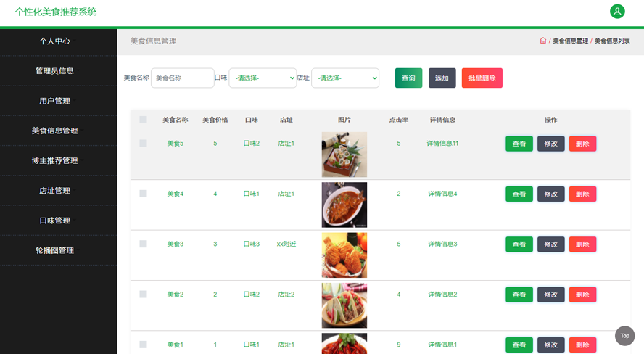Check the checkbox for 美食4 row
Image resolution: width=644 pixels, height=354 pixels.
[143, 194]
